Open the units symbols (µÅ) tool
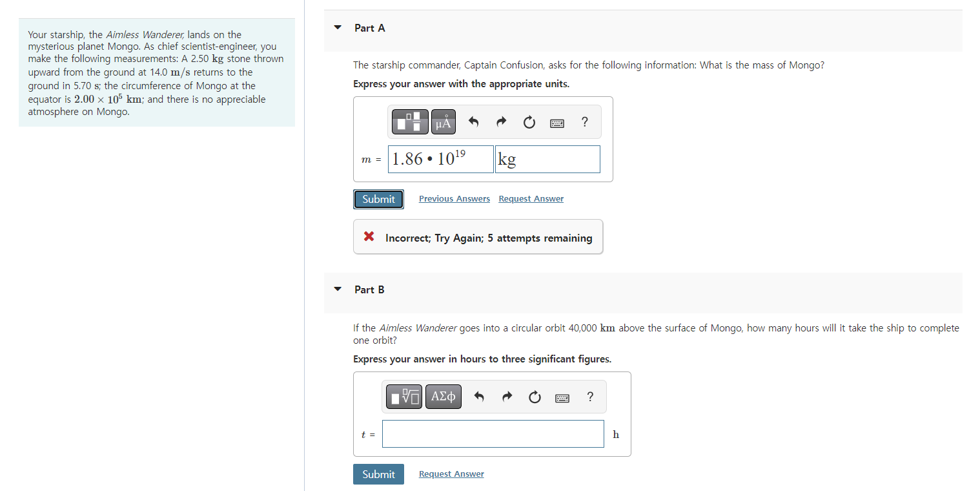Screen dimensions: 980x491 point(444,122)
